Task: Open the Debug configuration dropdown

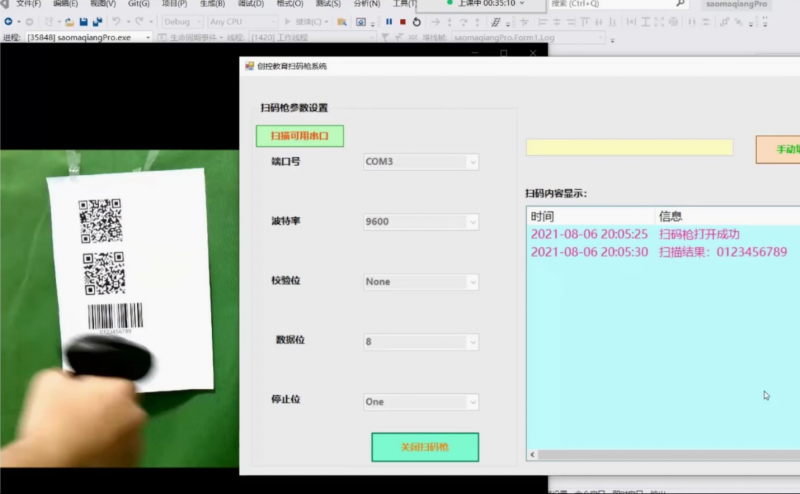Action: coord(182,22)
